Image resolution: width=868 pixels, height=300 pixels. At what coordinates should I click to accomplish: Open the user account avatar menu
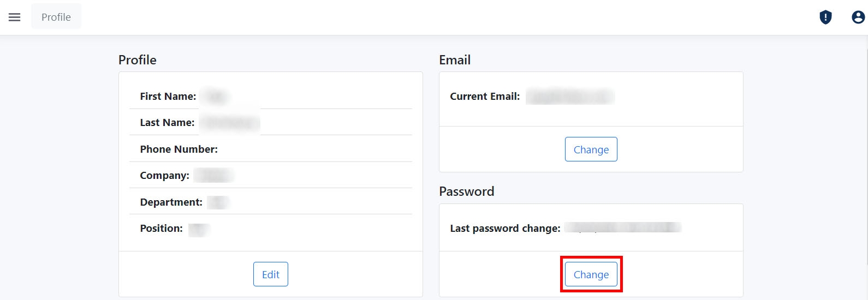[x=858, y=17]
